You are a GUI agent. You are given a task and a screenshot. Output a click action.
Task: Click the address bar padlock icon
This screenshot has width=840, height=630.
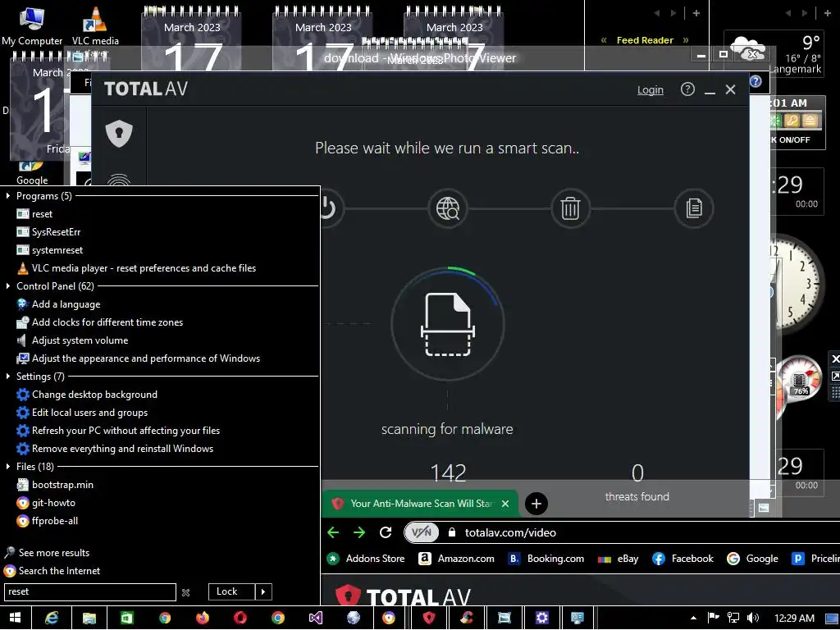[452, 532]
